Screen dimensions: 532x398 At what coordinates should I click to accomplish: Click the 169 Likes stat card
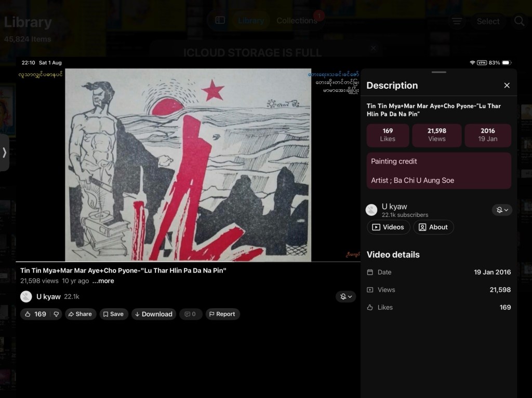pos(388,135)
